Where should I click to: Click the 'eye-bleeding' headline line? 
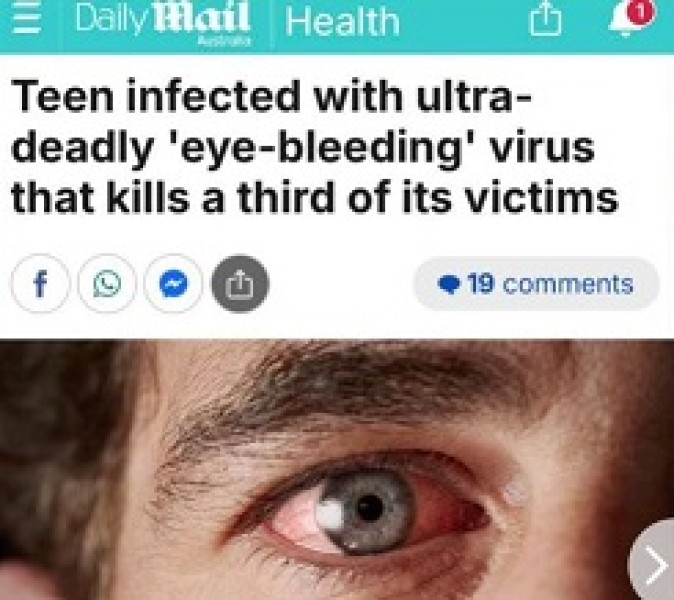pyautogui.click(x=303, y=147)
